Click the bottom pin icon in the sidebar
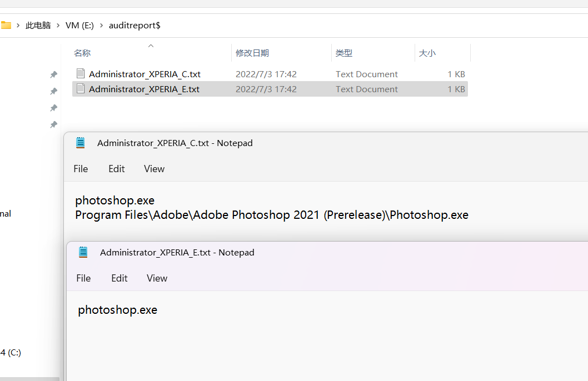The height and width of the screenshot is (381, 588). 53,124
